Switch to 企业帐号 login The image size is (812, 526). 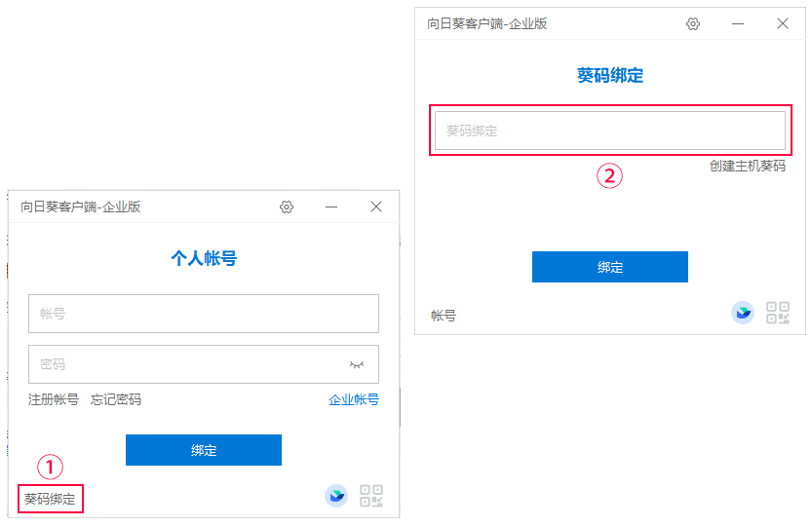click(x=354, y=399)
